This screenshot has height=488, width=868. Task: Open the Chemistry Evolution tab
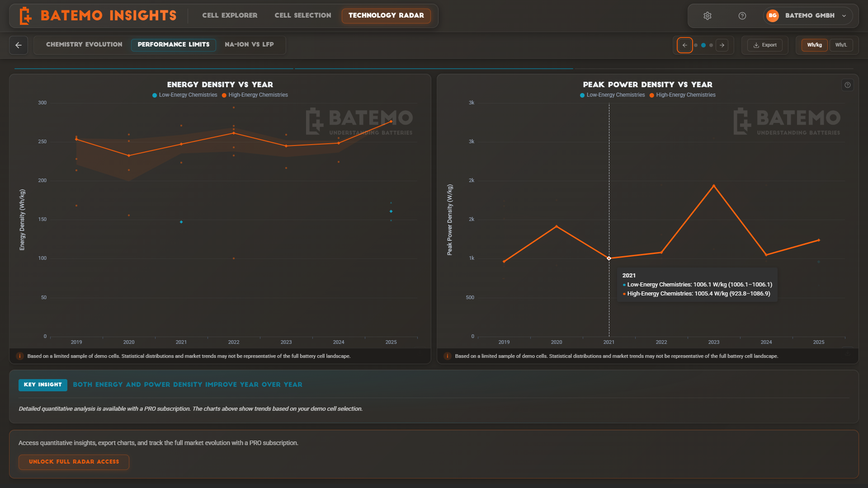tap(84, 45)
